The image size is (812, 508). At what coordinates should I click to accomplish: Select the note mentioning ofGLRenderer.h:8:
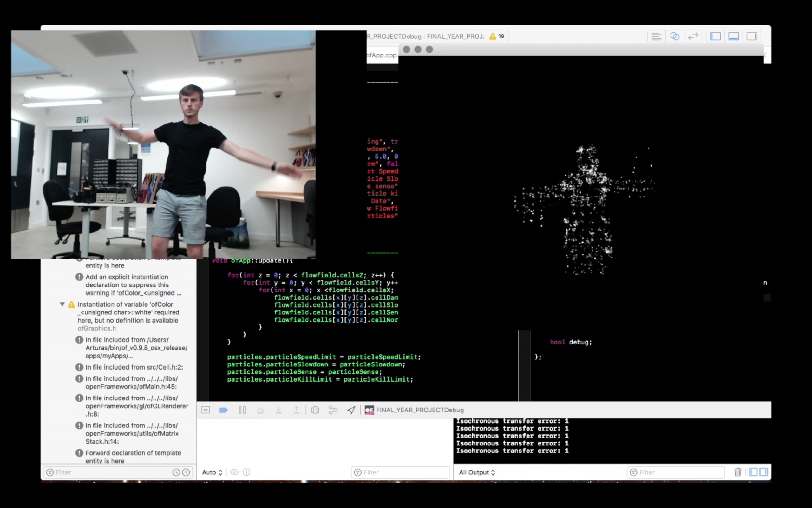[x=132, y=406]
